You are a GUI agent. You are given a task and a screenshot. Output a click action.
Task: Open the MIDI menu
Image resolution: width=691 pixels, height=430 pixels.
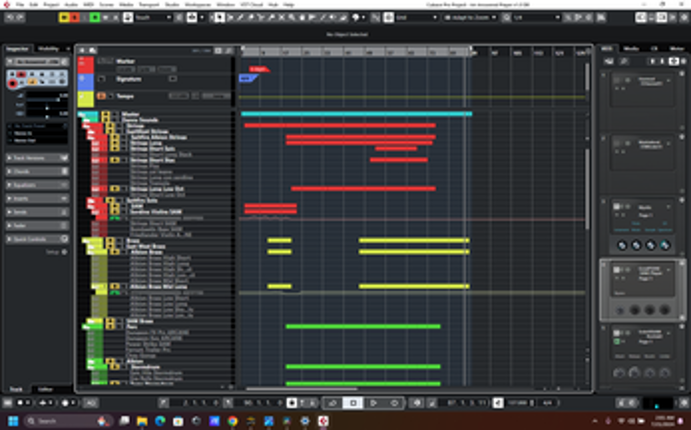coord(89,4)
